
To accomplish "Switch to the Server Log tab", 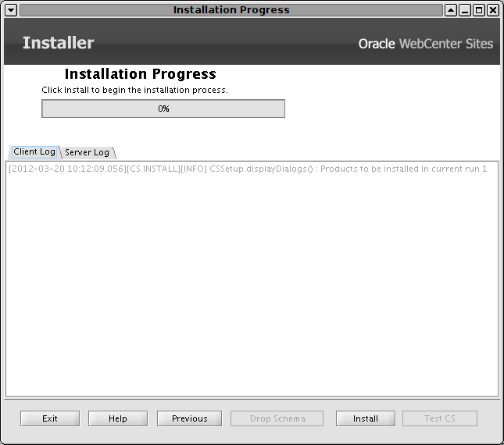I will point(87,152).
